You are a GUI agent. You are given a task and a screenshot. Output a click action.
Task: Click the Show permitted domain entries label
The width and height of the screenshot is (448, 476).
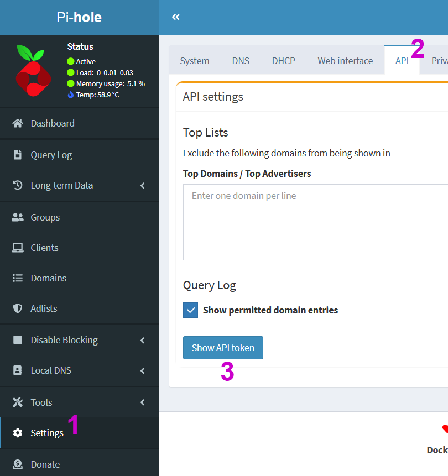pyautogui.click(x=270, y=310)
